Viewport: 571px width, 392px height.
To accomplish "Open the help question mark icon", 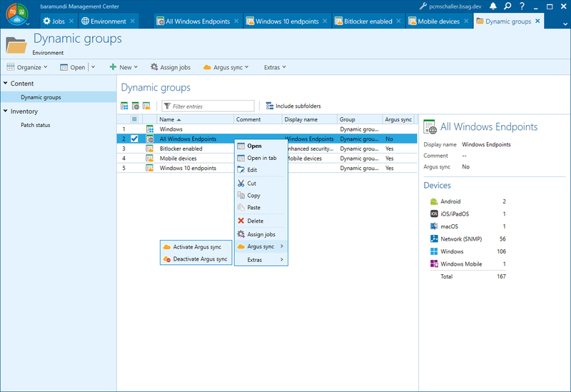I will [x=522, y=6].
